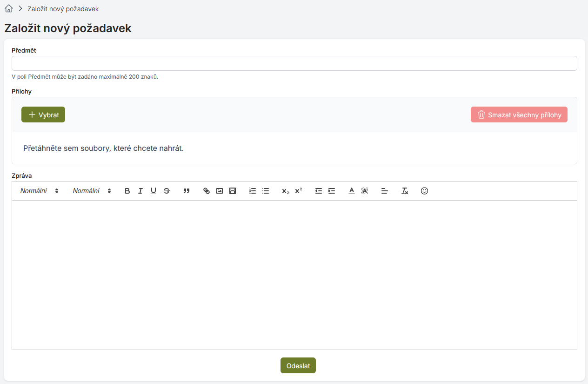The image size is (588, 384).
Task: Click the Odeslat submit button
Action: coord(298,365)
